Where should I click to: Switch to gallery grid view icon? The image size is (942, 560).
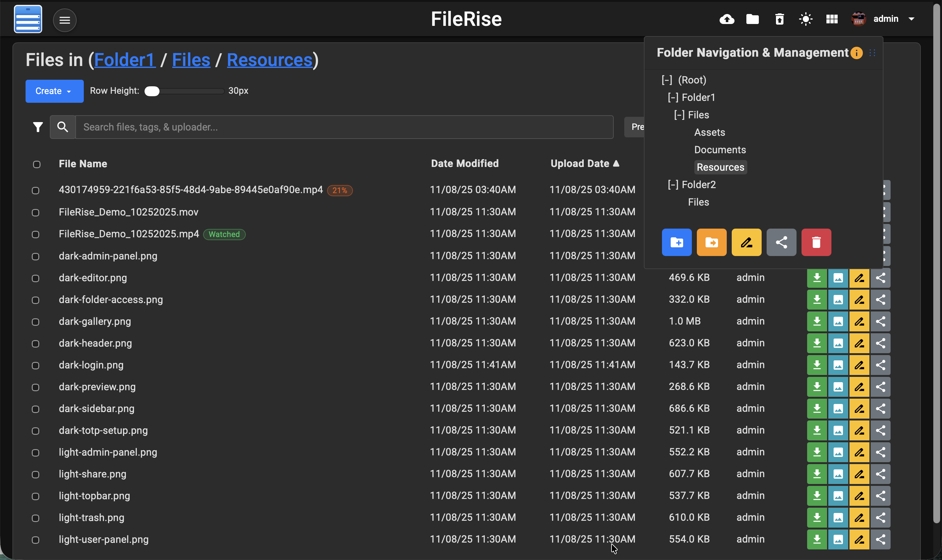tap(832, 19)
